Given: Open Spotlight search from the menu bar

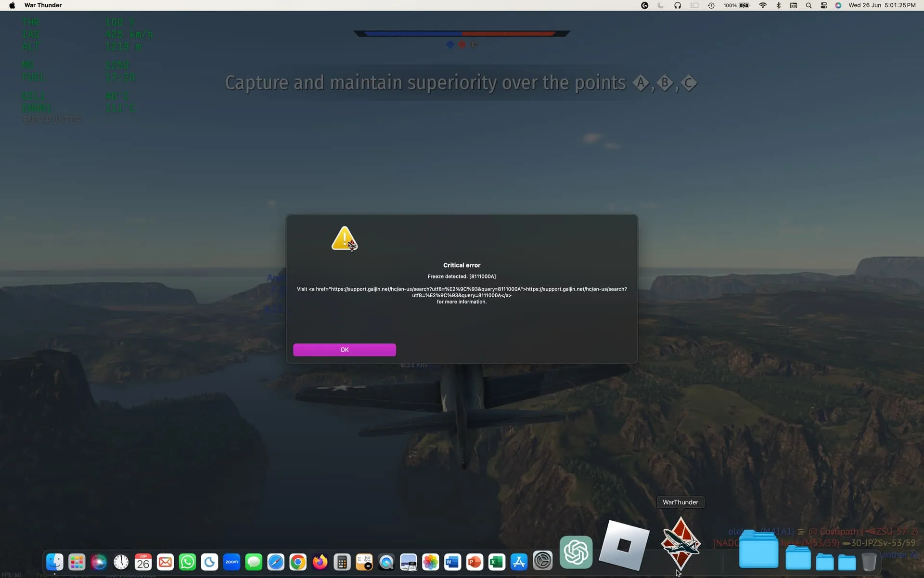Looking at the screenshot, I should (x=808, y=5).
